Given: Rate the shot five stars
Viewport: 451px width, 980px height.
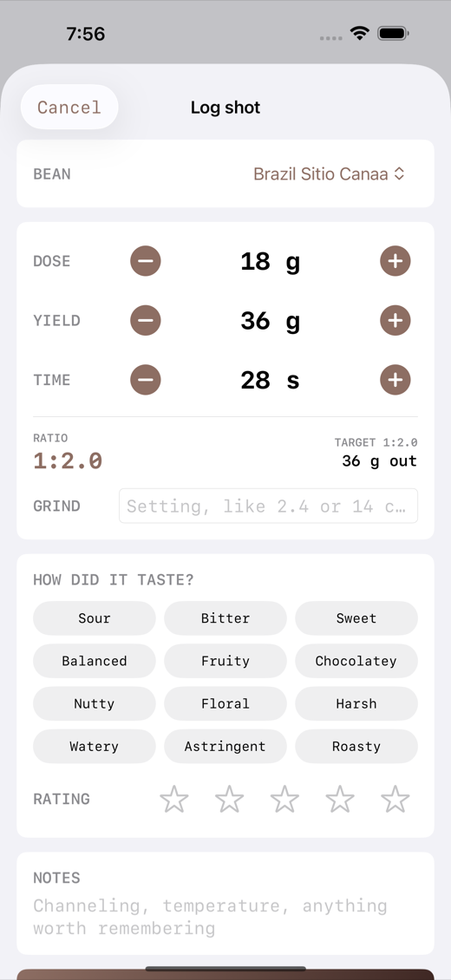Looking at the screenshot, I should tap(395, 800).
